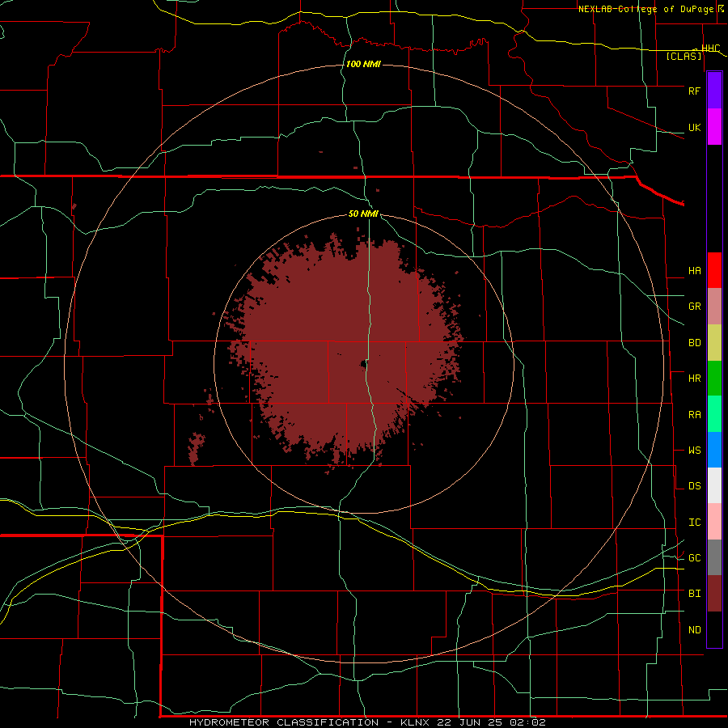Click the "IC" legend label
Viewport: 728px width, 728px height.
tap(694, 523)
